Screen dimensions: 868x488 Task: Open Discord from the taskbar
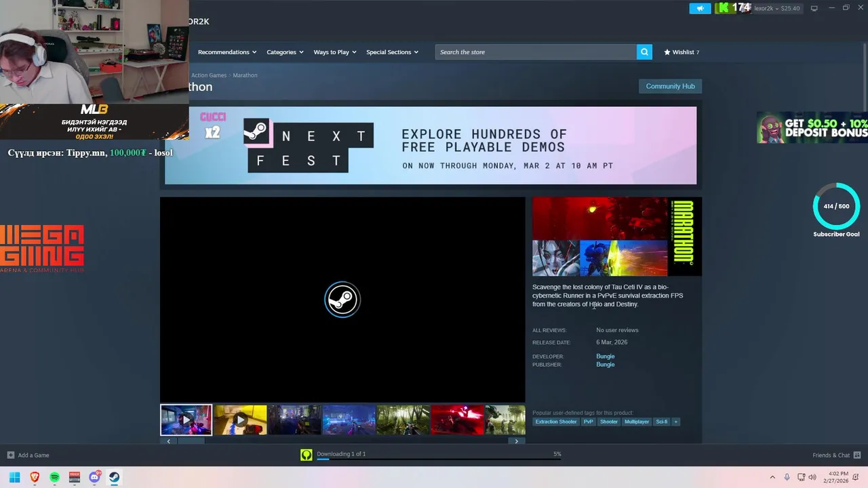[95, 477]
